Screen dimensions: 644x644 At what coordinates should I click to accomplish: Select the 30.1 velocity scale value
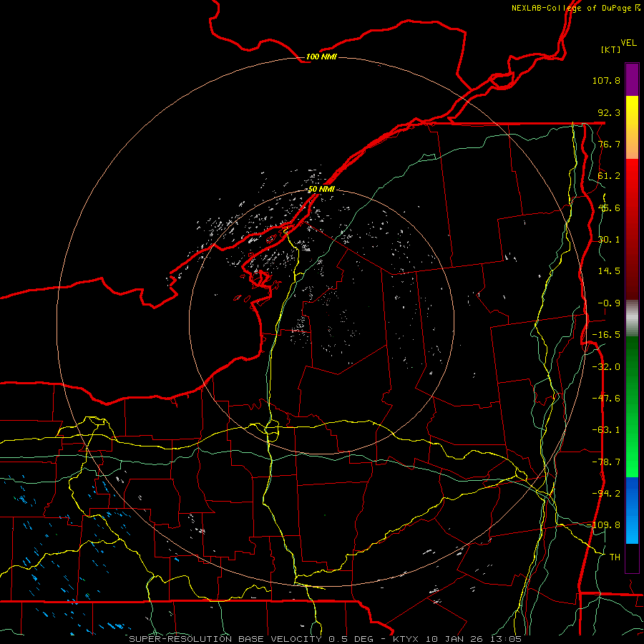tap(609, 240)
